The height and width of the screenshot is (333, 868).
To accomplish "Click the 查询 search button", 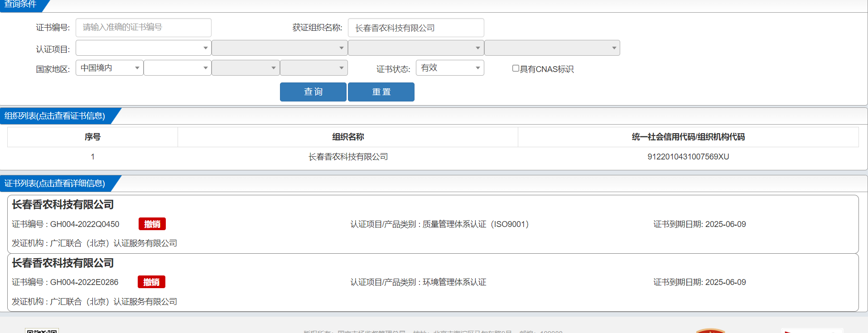I will point(313,92).
